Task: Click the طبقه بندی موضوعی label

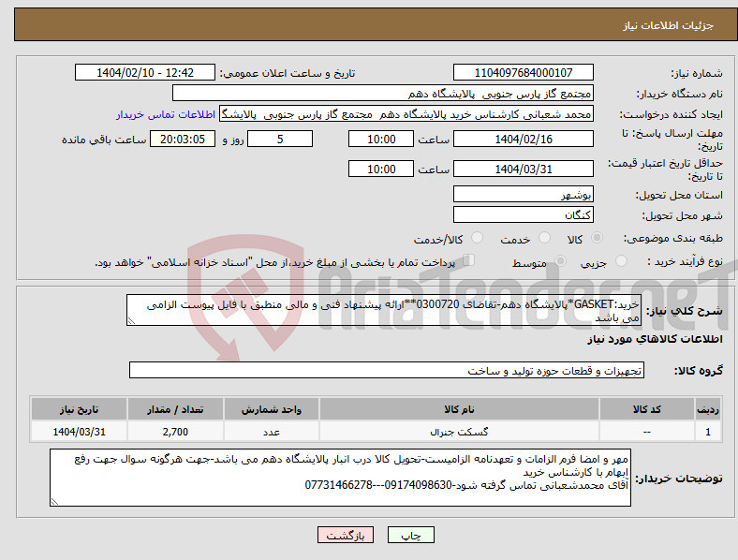Action: [x=673, y=239]
